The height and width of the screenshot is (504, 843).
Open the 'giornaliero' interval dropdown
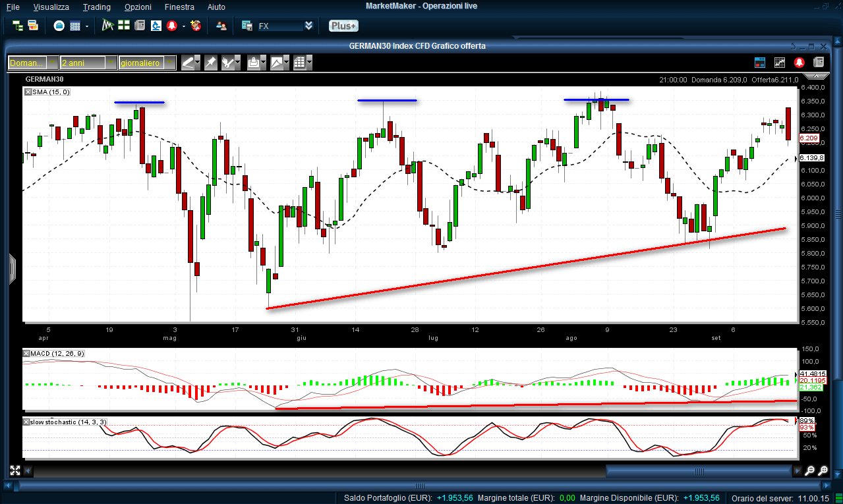pos(170,63)
